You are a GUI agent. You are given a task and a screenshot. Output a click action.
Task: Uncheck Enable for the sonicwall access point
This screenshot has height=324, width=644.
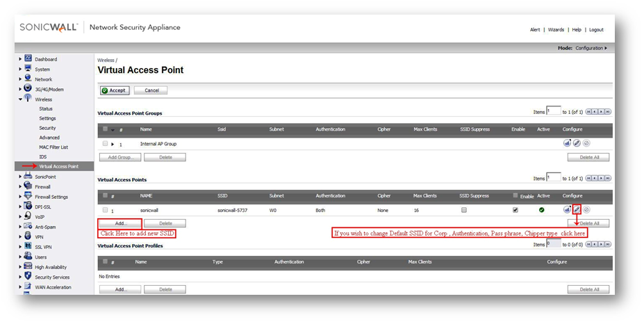(515, 210)
